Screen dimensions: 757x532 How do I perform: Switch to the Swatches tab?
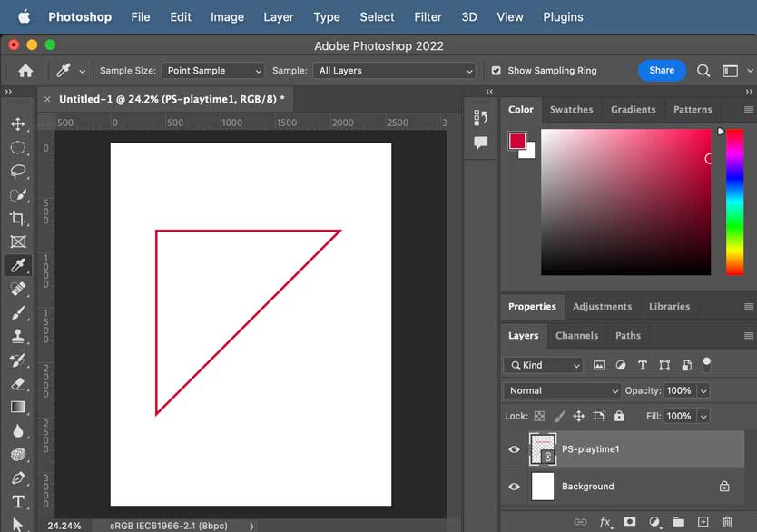(x=571, y=110)
